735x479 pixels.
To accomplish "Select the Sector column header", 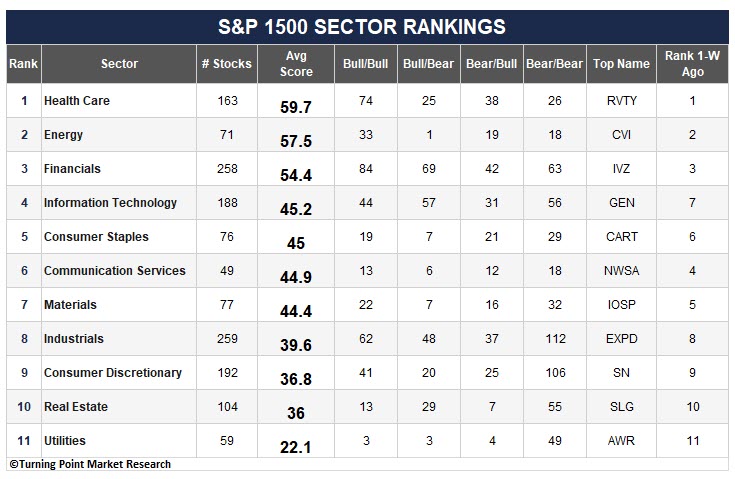I will coord(119,64).
